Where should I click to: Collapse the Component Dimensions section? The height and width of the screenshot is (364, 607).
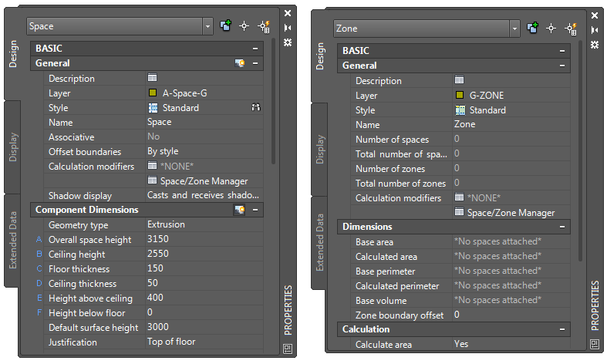click(255, 210)
